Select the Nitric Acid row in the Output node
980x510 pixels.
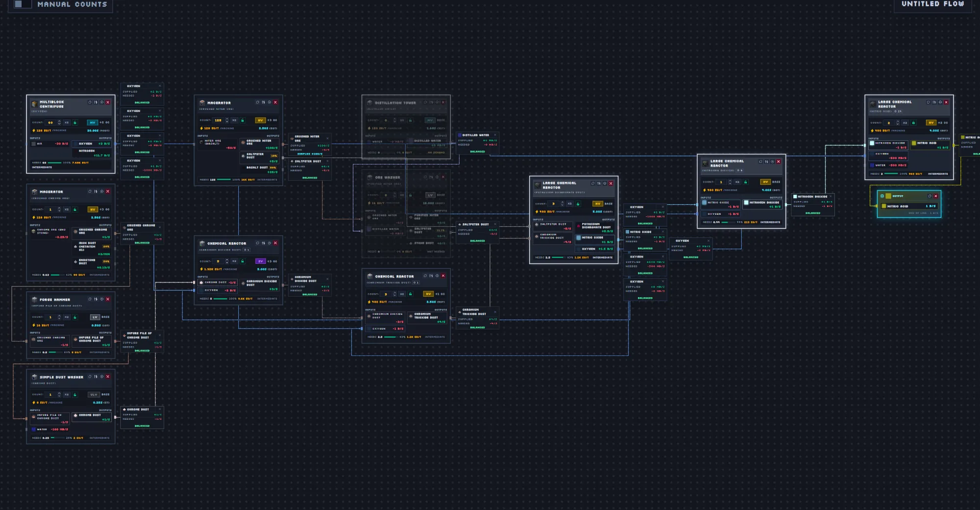pos(909,206)
